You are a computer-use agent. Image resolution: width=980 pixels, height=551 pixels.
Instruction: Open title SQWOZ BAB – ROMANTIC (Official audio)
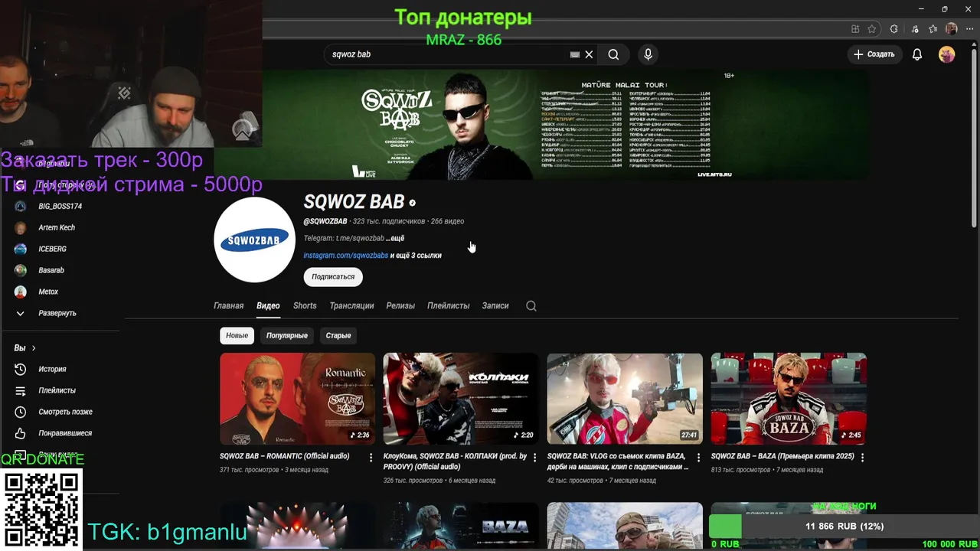[284, 456]
